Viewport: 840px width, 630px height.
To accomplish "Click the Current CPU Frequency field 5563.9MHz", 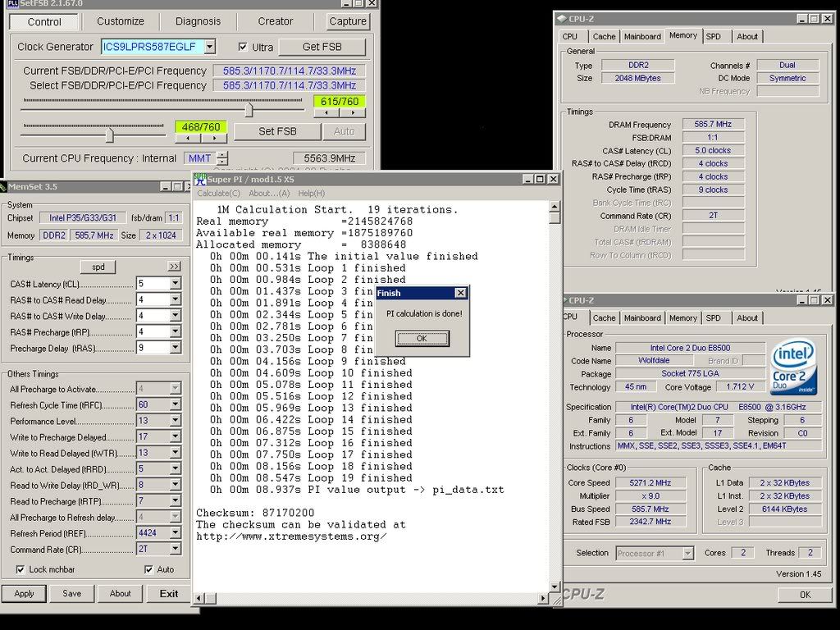I will (x=330, y=158).
